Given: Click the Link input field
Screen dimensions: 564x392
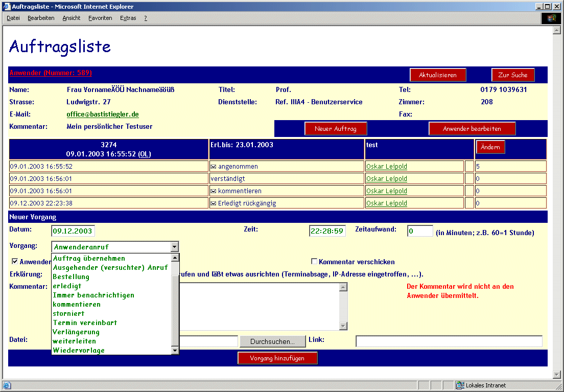Looking at the screenshot, I should coord(449,341).
